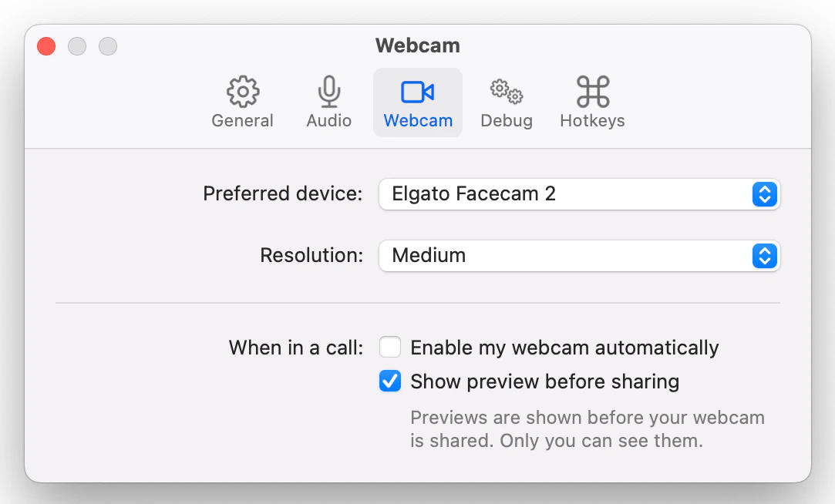Click the video camera icon above Webcam
The height and width of the screenshot is (504, 835).
[417, 90]
